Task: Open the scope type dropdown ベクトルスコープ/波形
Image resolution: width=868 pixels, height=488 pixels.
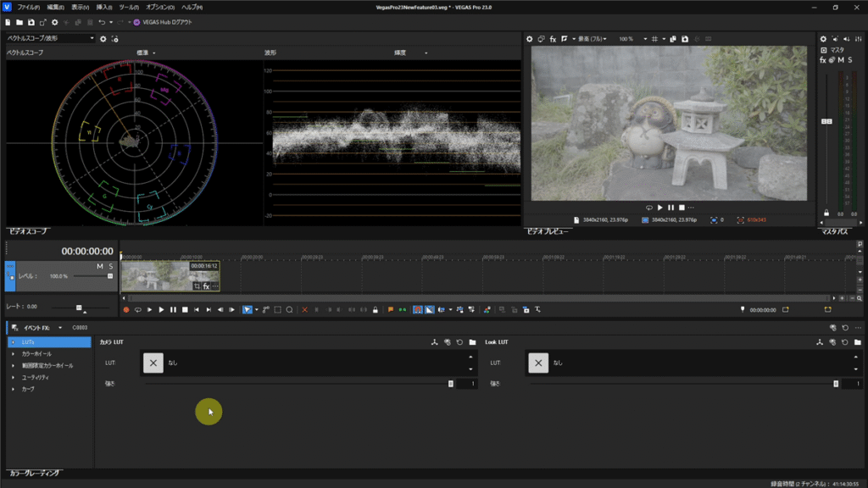Action: coord(51,38)
